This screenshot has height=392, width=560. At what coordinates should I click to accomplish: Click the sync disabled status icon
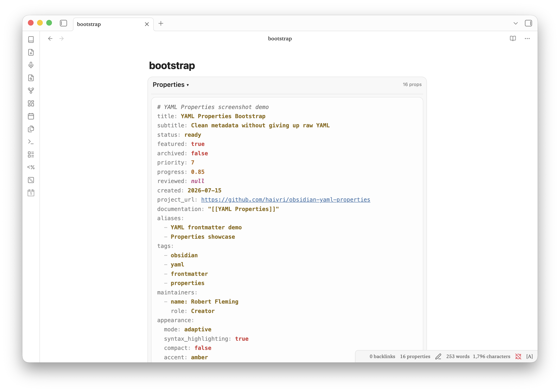[x=518, y=356]
